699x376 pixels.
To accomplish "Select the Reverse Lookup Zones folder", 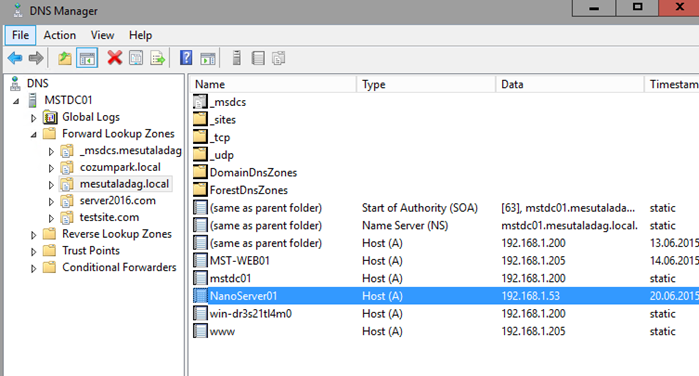I will [117, 234].
